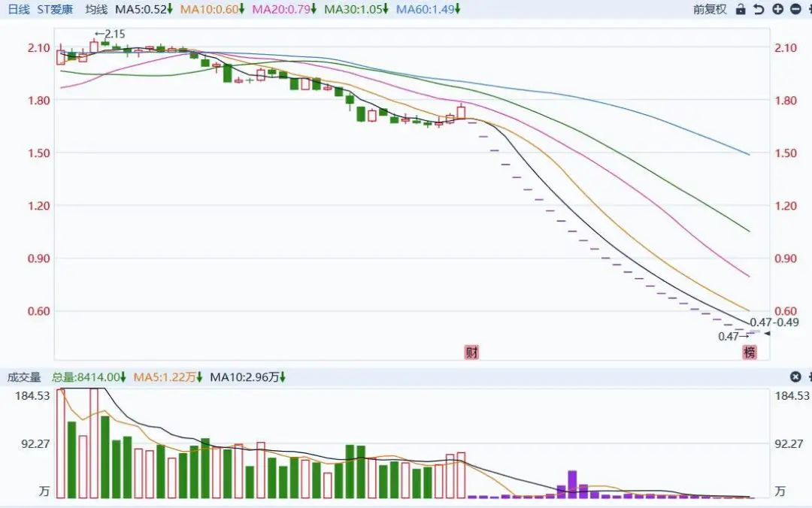The height and width of the screenshot is (508, 812).
Task: Click the MA10:0.60 label
Action: [212, 9]
